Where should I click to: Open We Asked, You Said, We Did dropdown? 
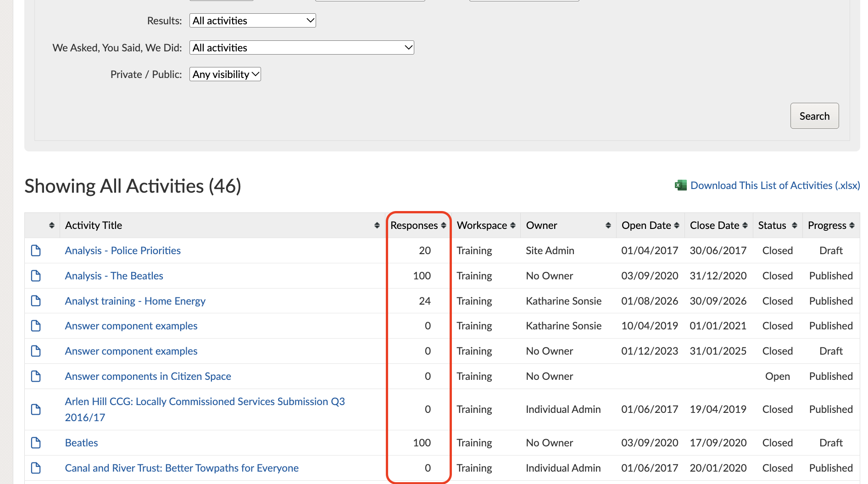[302, 48]
